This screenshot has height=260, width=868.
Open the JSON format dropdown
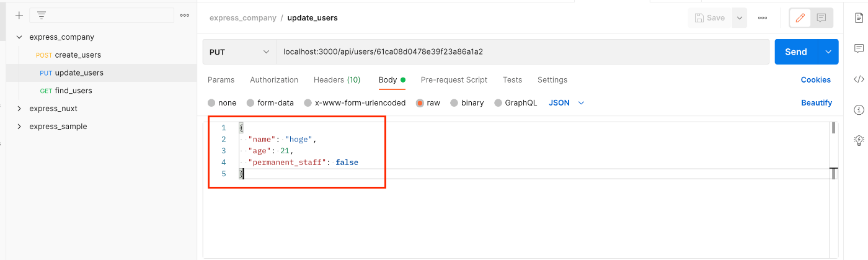click(x=567, y=103)
